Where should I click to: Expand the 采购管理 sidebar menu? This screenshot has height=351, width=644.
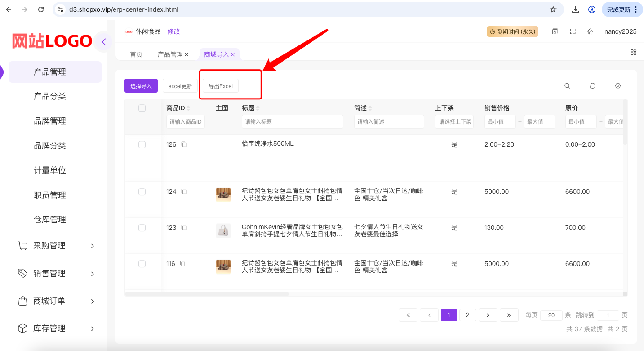click(57, 246)
